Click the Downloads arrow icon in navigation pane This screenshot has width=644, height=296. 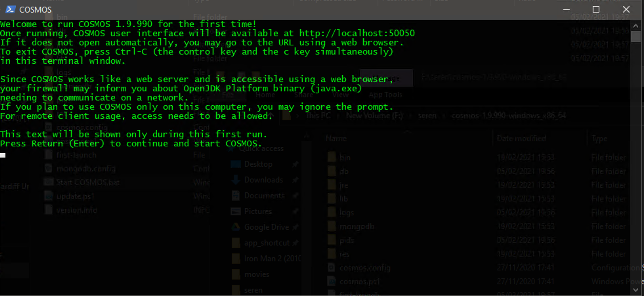coord(236,180)
